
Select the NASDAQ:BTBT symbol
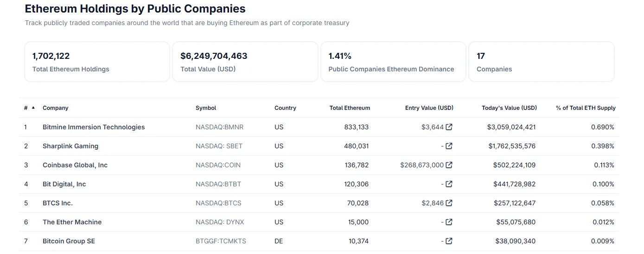pos(218,184)
